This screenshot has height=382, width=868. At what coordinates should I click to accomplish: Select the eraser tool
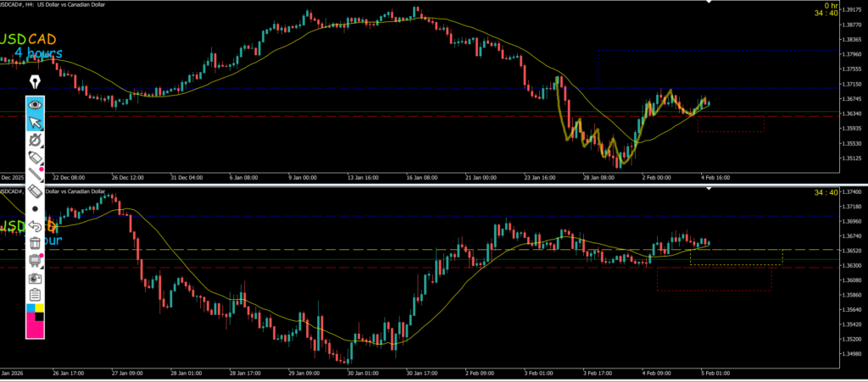[36, 191]
